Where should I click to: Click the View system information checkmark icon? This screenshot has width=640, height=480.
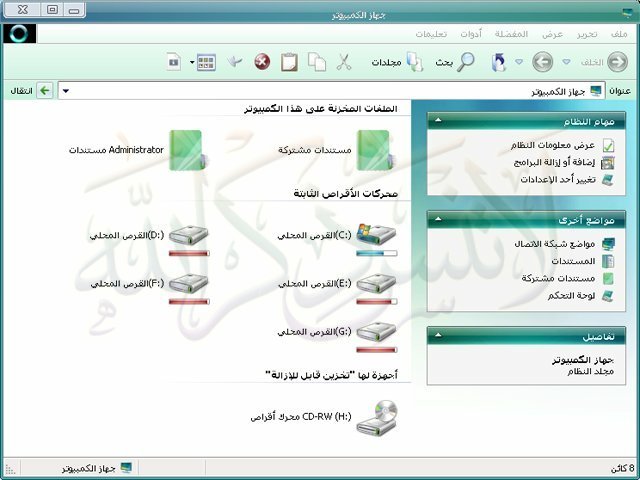point(608,145)
